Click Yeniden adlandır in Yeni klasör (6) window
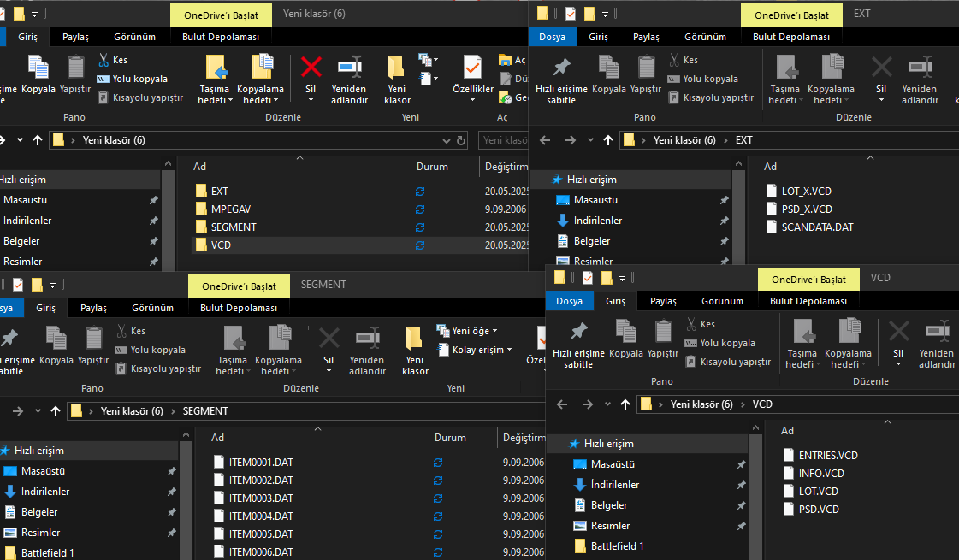This screenshot has height=560, width=959. [349, 80]
